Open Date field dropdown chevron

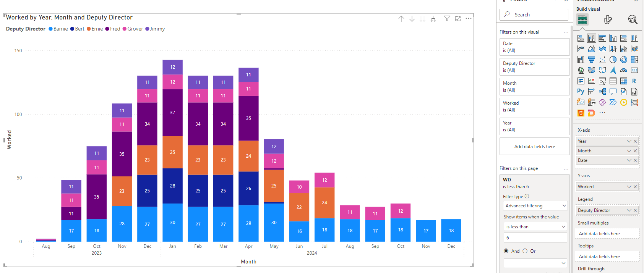(x=629, y=160)
